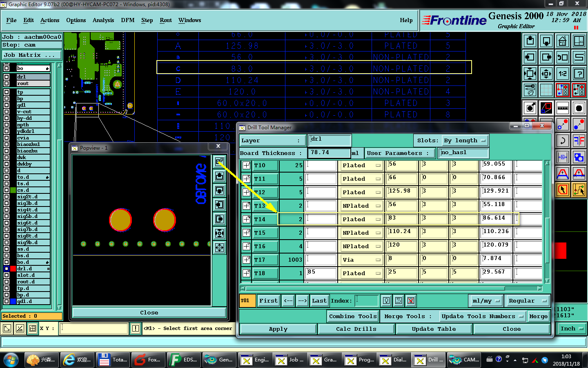Click the home view icon
The image size is (588, 368).
coord(563,41)
